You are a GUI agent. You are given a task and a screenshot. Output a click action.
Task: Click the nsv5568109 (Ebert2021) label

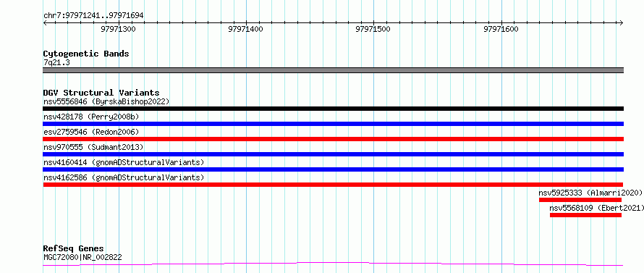tap(596, 208)
